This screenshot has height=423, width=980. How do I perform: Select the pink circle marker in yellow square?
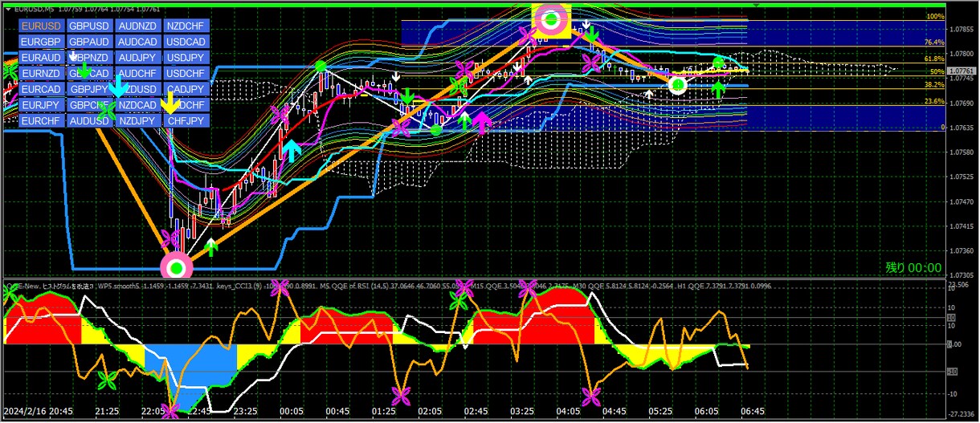point(551,19)
